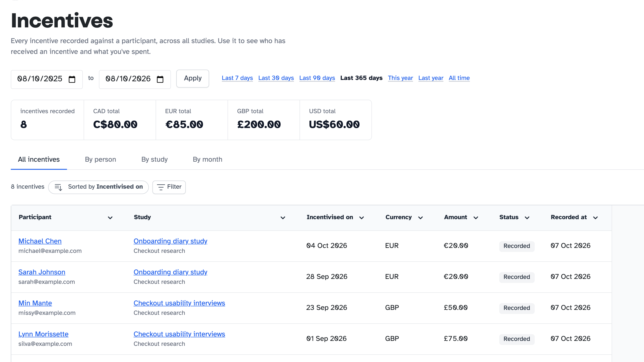
Task: Select Last 30 days range
Action: pos(276,78)
